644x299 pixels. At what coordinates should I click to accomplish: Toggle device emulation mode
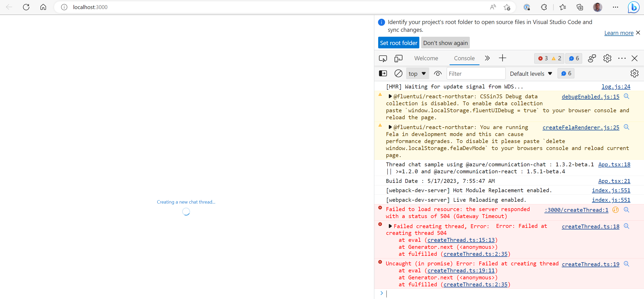(x=398, y=58)
